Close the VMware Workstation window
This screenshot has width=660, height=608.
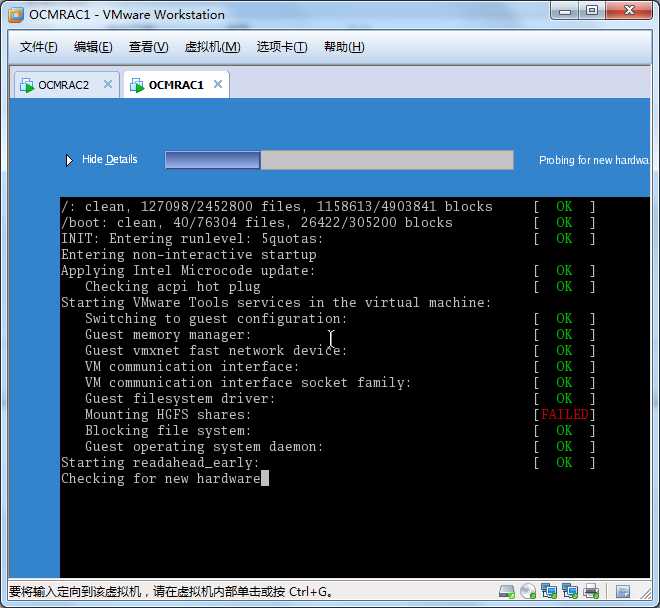pos(630,11)
